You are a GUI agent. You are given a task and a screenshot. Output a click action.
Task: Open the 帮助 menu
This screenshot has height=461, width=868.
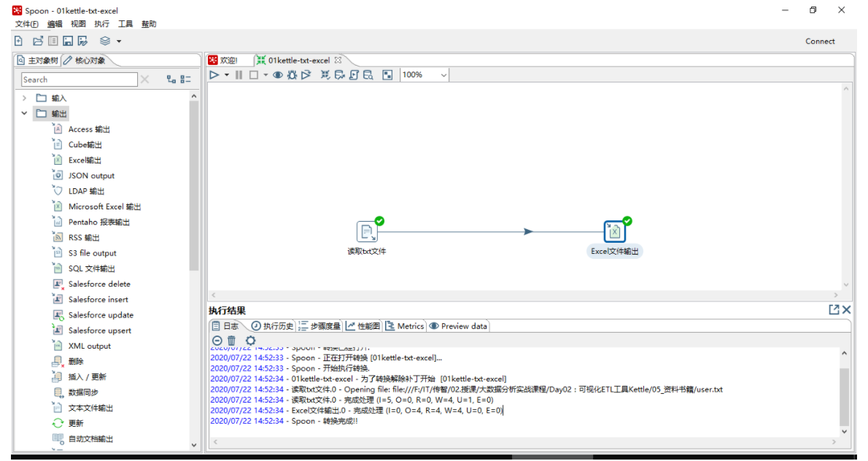click(149, 24)
